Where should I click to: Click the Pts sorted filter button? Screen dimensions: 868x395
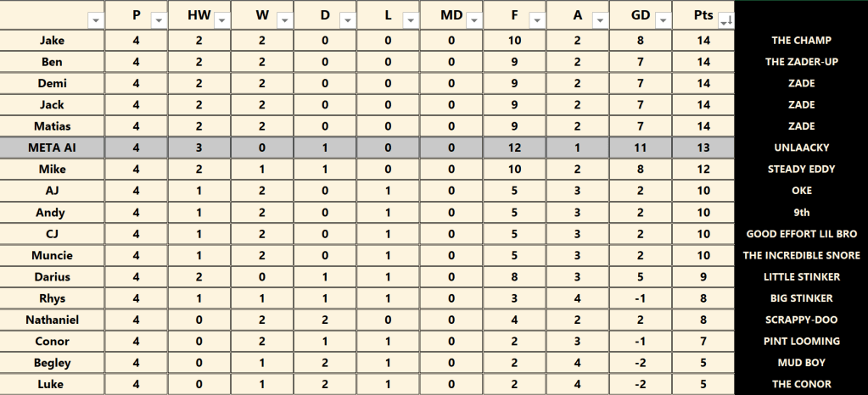(x=725, y=20)
